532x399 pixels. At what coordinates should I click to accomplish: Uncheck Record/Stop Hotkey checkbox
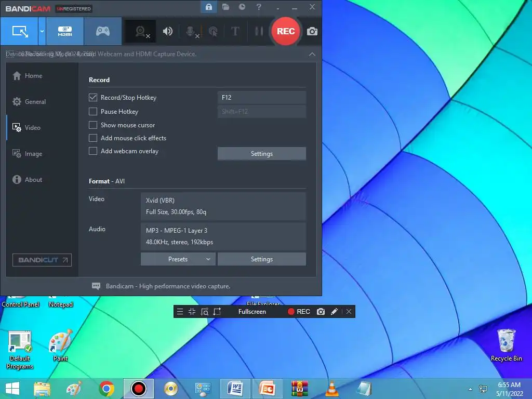coord(93,97)
